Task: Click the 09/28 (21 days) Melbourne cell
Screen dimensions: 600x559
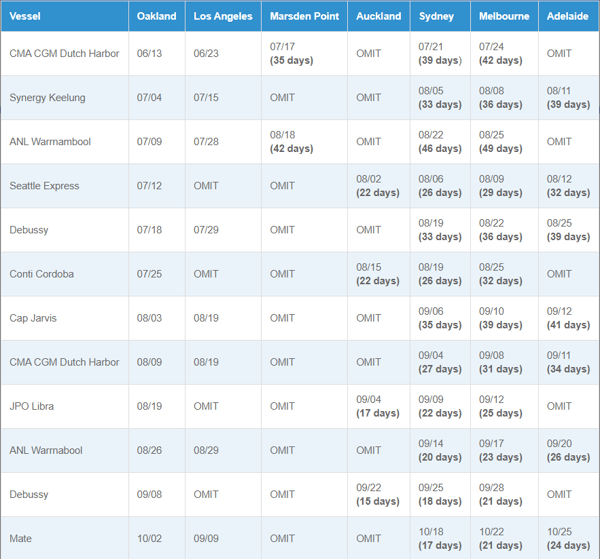Action: [x=500, y=494]
